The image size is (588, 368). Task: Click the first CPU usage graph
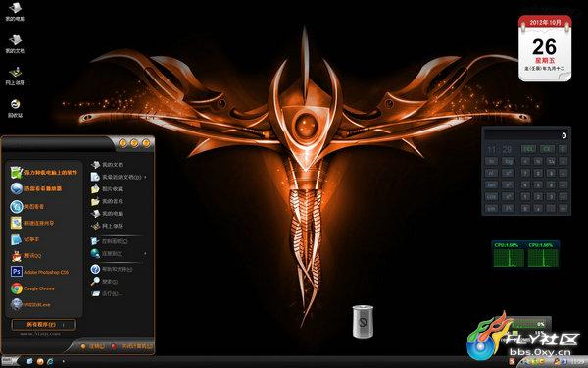(x=509, y=255)
